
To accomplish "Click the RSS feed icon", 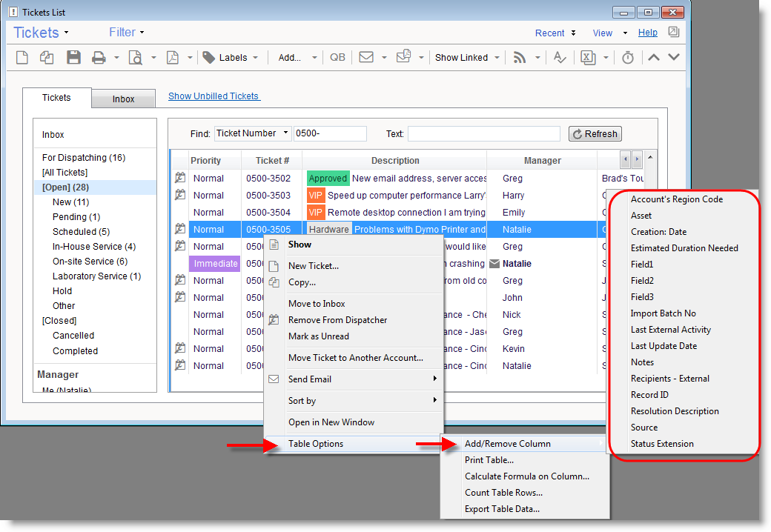I will coord(520,58).
